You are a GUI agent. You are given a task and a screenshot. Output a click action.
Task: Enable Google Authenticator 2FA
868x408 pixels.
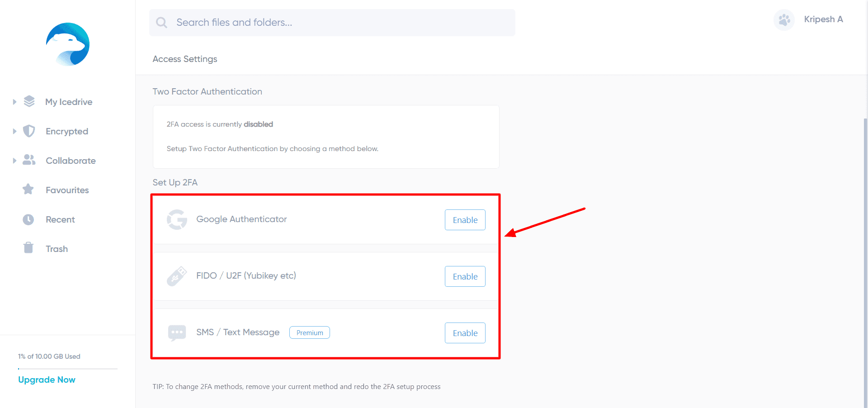[465, 220]
